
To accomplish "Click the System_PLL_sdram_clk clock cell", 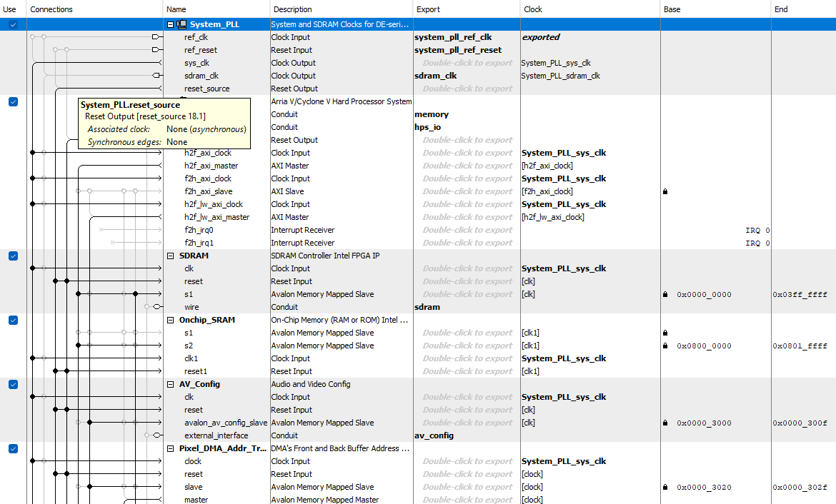I will (561, 76).
